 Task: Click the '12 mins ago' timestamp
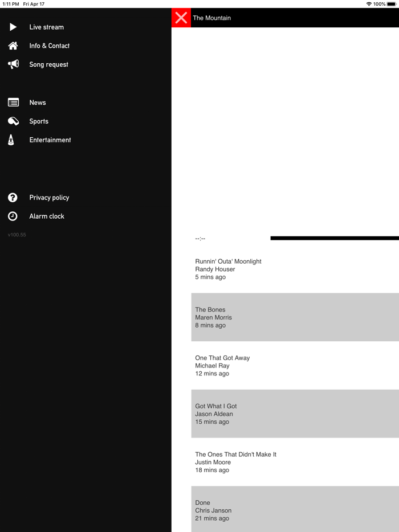coord(212,373)
